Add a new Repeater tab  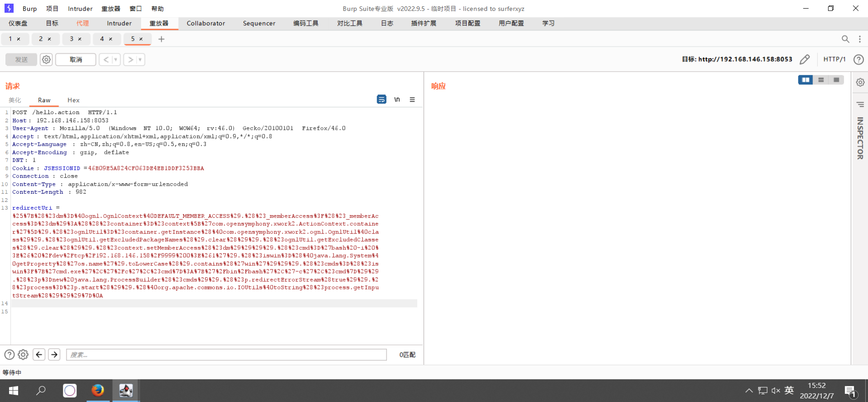(x=162, y=39)
